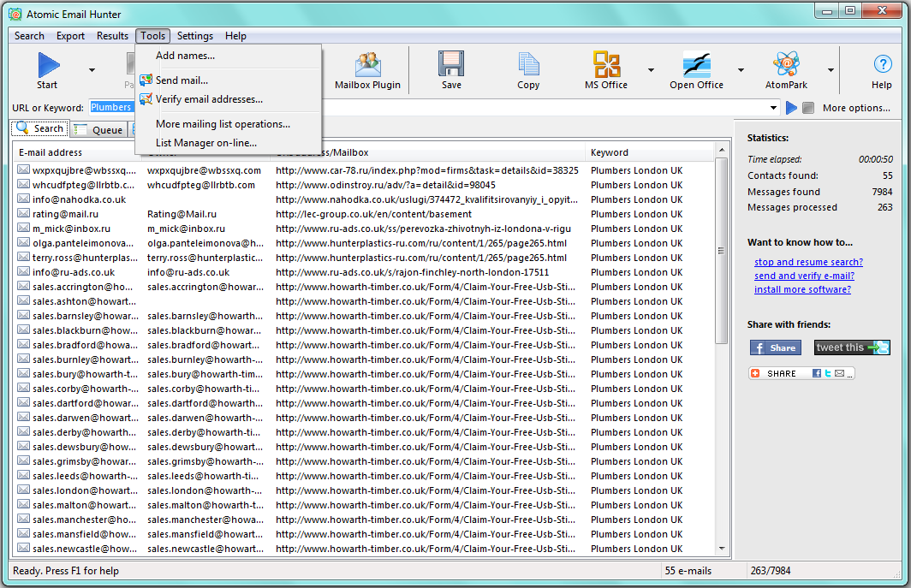
Task: Open 'install more software?' help link
Action: coord(802,289)
